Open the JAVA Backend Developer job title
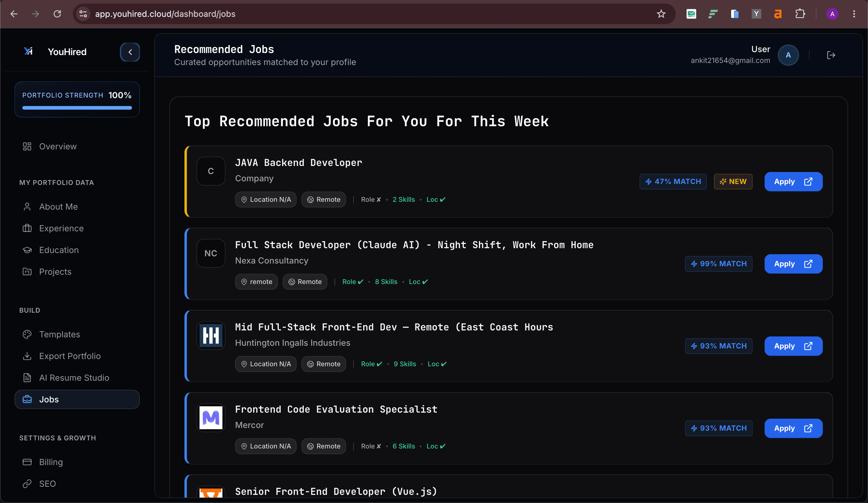 (299, 163)
